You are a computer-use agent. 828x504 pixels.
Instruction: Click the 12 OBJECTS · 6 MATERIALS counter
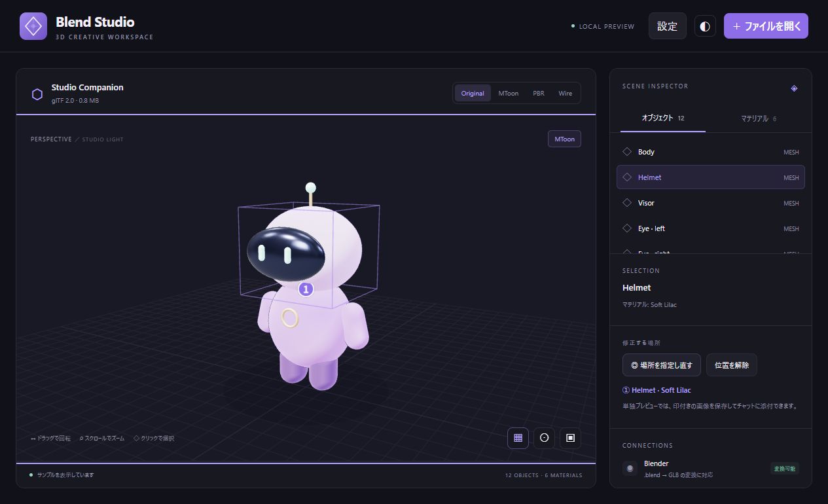pyautogui.click(x=543, y=475)
